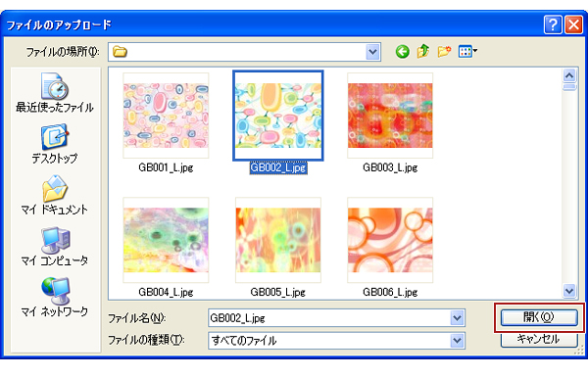
Task: Expand the ファイルの場所 dropdown
Action: pos(372,52)
